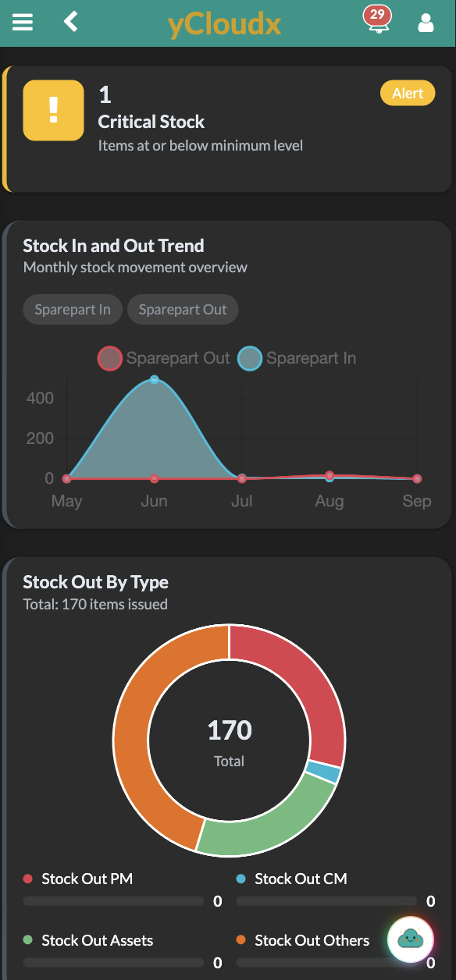Open the hamburger menu
456x980 pixels.
coord(23,22)
